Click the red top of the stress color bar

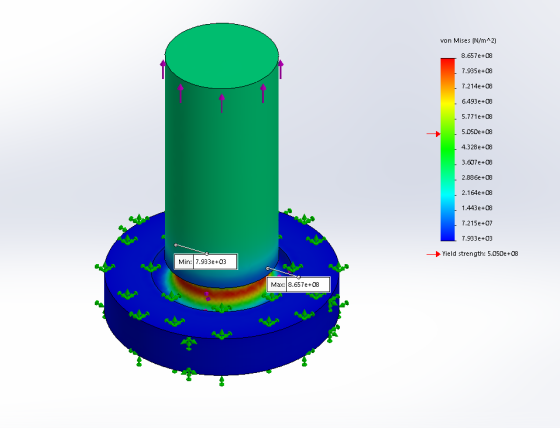pyautogui.click(x=448, y=63)
